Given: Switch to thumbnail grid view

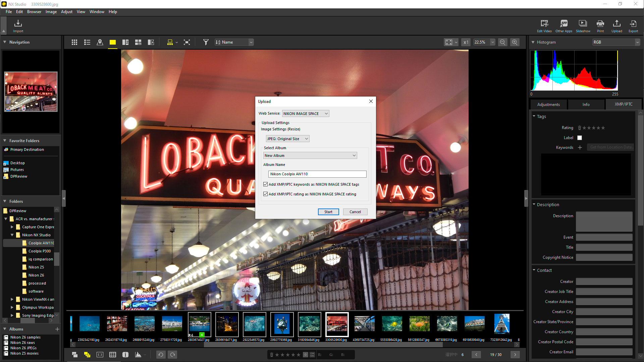Looking at the screenshot, I should tap(74, 42).
